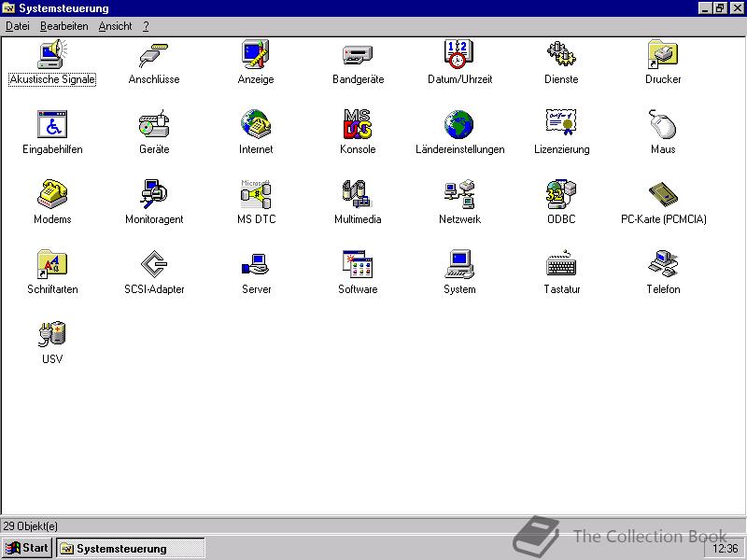Click the Drucker printer folder icon

coord(663,55)
